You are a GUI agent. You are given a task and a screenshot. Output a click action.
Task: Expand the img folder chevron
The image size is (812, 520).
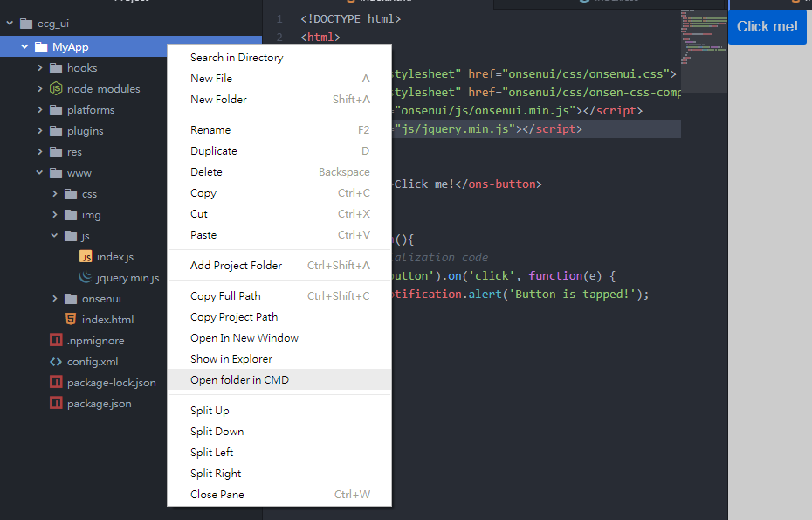tap(55, 215)
